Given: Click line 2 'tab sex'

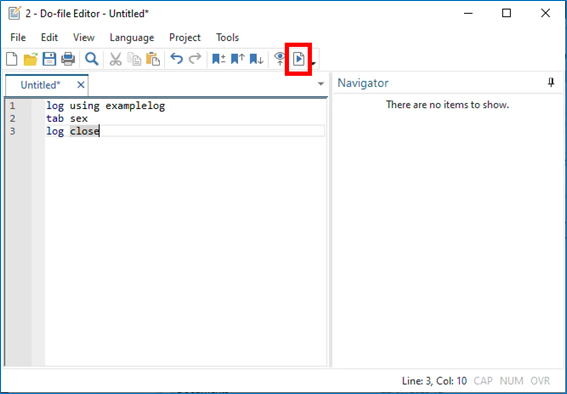Looking at the screenshot, I should point(67,118).
